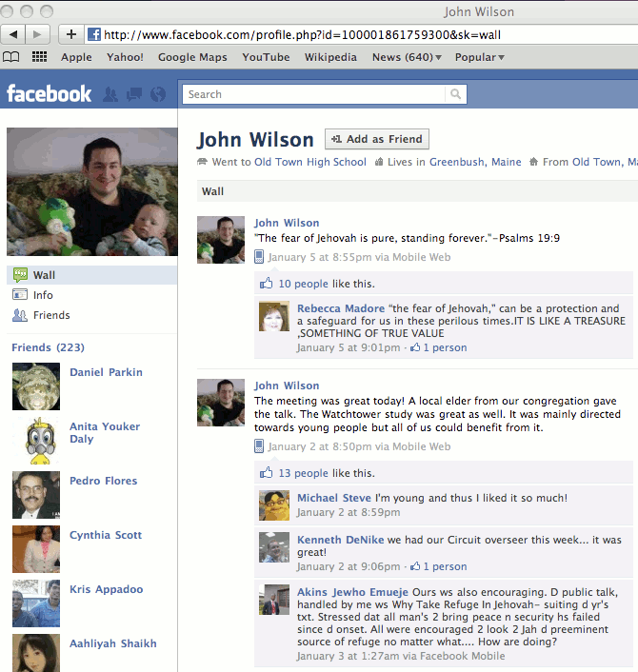Image resolution: width=638 pixels, height=672 pixels.
Task: Click 1 person like on Rebecca's comment
Action: point(445,347)
